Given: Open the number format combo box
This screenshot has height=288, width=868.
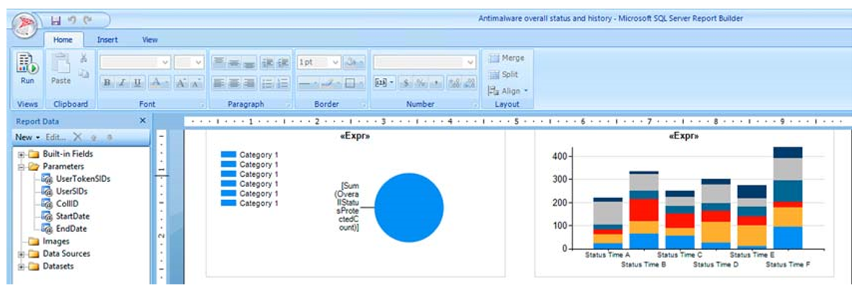Looking at the screenshot, I should (425, 62).
